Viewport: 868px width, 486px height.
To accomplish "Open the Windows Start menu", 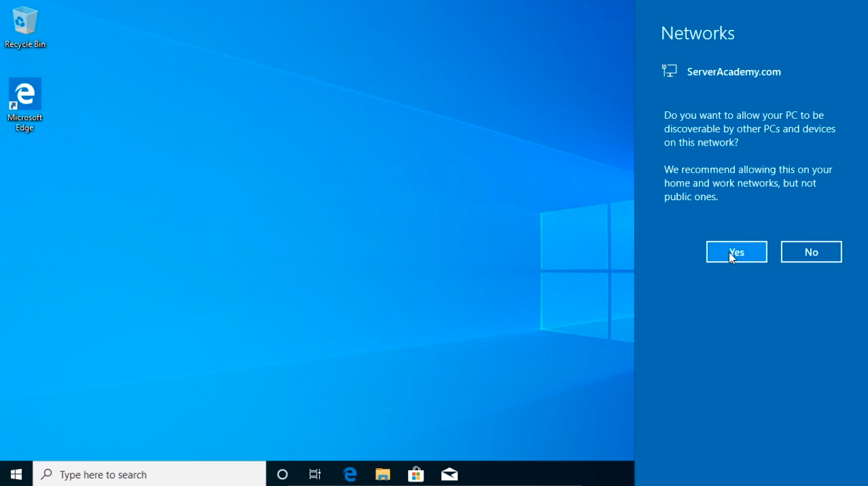I will pos(17,474).
